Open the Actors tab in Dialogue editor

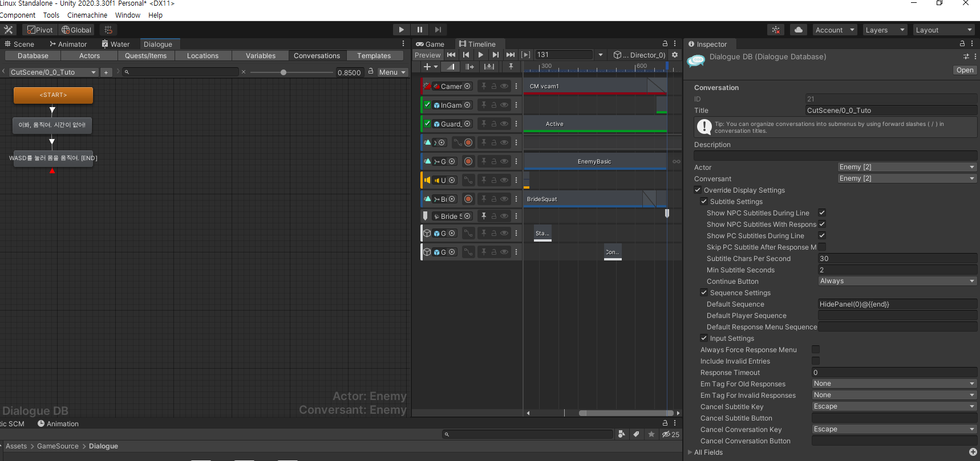pyautogui.click(x=90, y=56)
